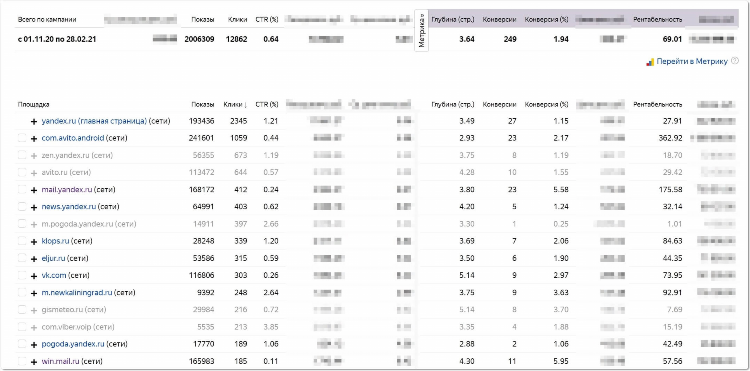750x371 pixels.
Task: Click plus icon beside vk.com
Action: [x=34, y=276]
